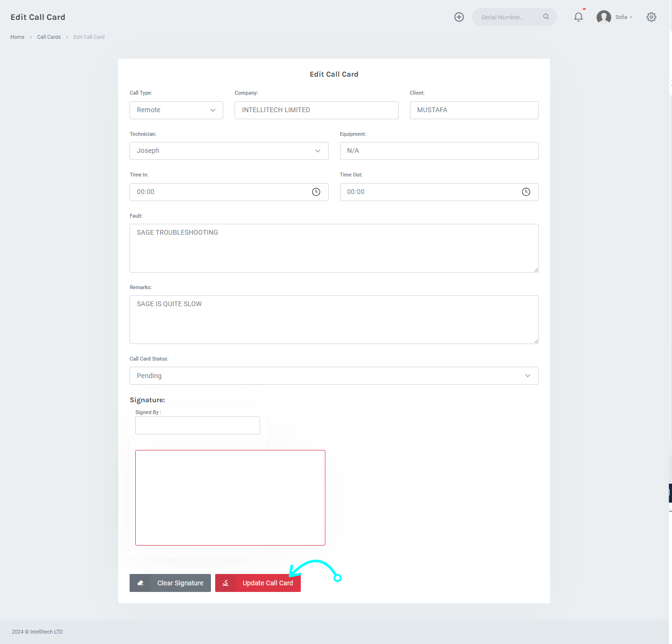Open Call Cards breadcrumb link
This screenshot has width=672, height=644.
[x=49, y=37]
